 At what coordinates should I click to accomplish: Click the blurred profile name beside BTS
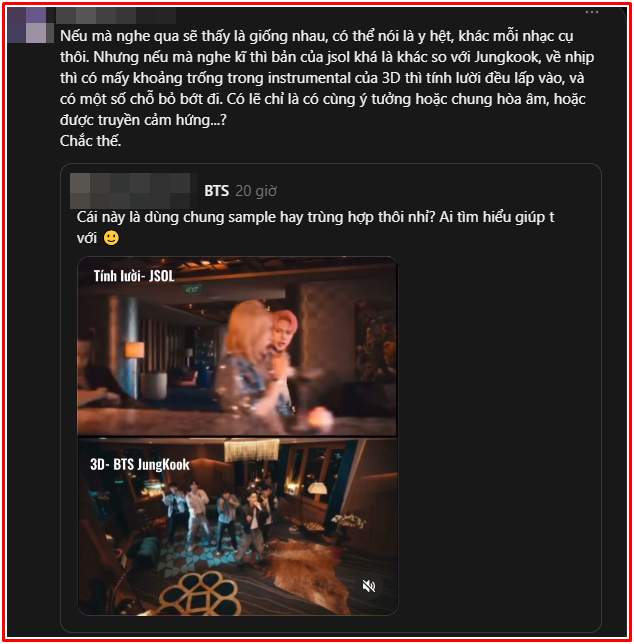[131, 191]
